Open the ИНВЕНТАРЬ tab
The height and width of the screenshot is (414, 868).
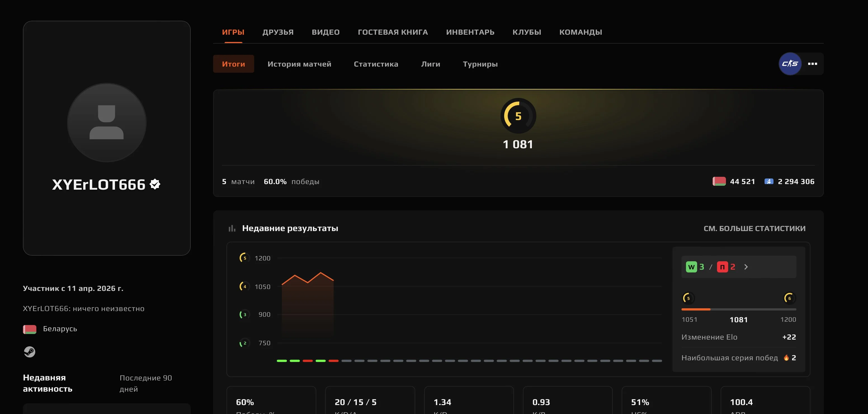(x=470, y=32)
